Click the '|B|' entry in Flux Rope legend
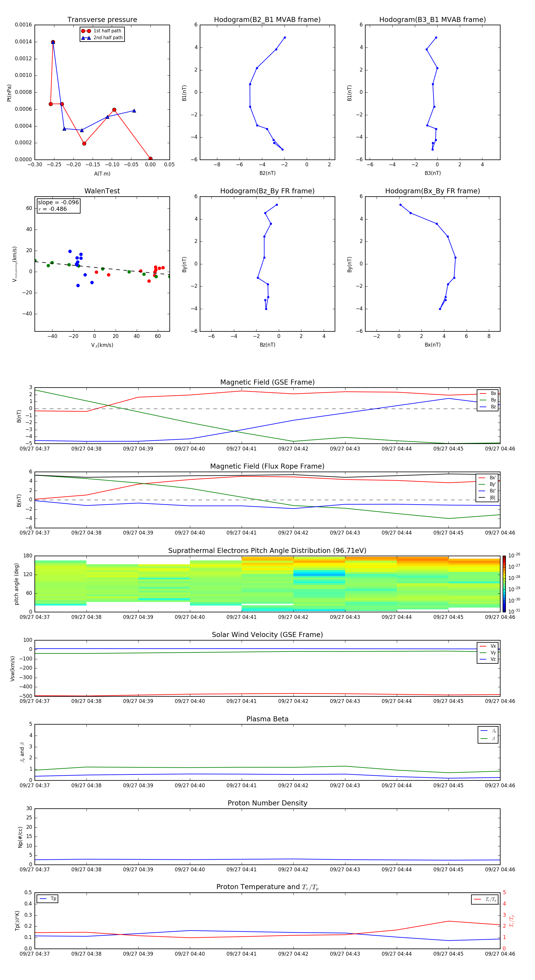The width and height of the screenshot is (535, 980). pos(487,498)
